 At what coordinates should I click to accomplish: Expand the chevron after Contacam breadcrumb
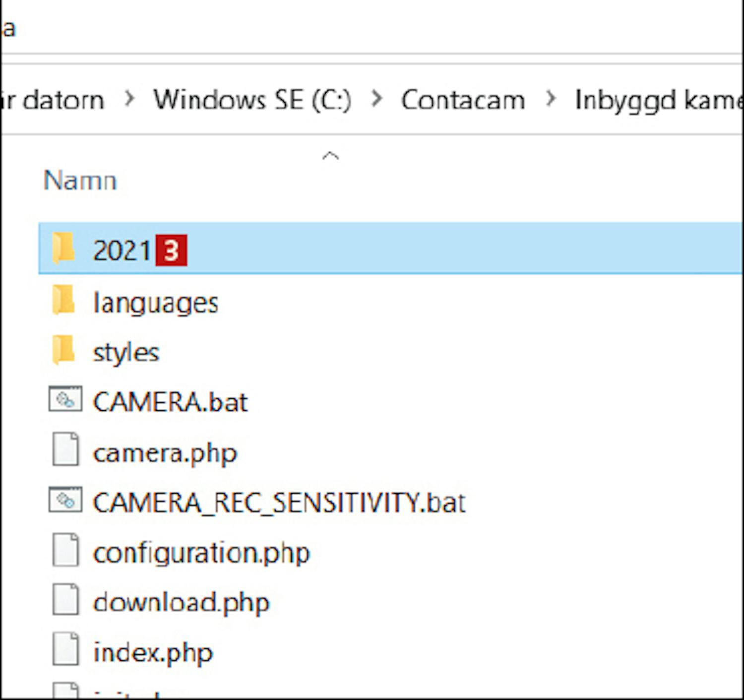point(550,99)
